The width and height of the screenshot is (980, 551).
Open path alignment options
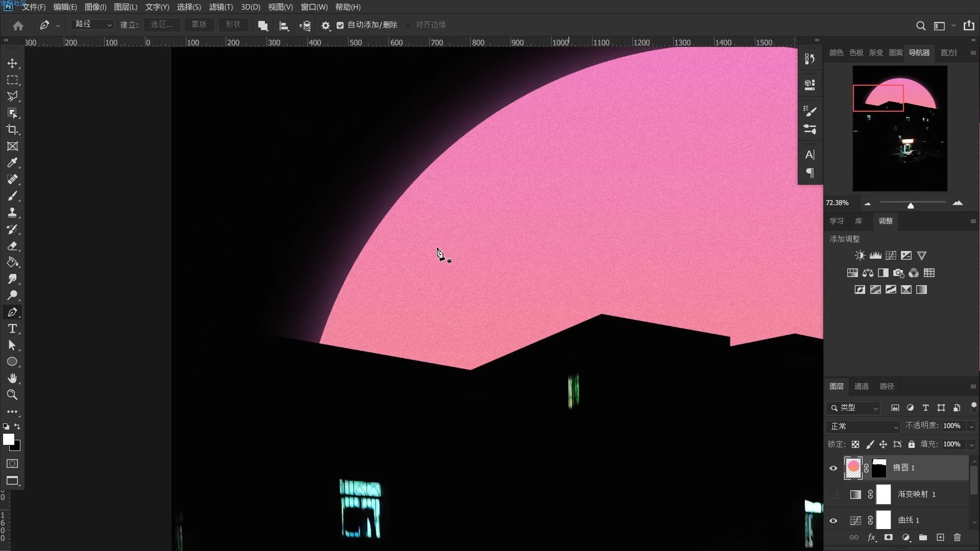click(x=284, y=26)
